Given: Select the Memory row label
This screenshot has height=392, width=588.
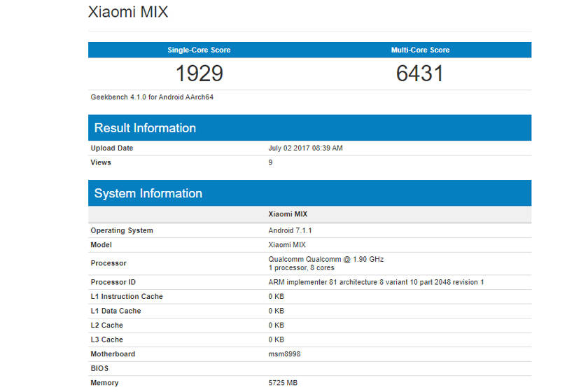Looking at the screenshot, I should (x=104, y=383).
